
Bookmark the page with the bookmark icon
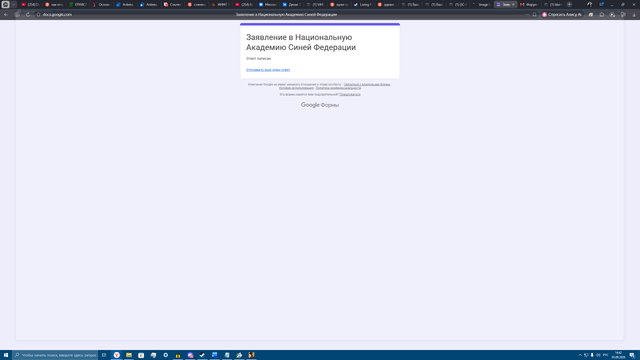pyautogui.click(x=534, y=14)
